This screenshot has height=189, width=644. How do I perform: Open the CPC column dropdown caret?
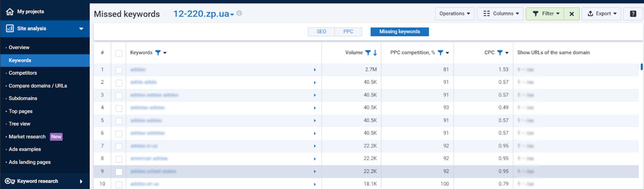pos(507,53)
